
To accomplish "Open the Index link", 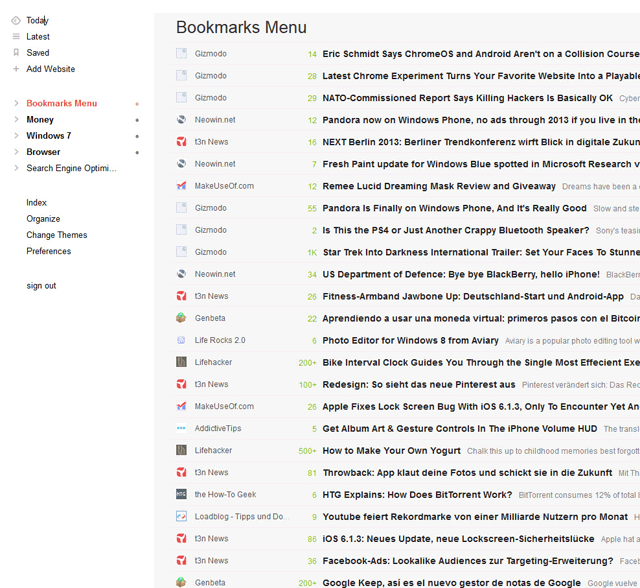I will (x=36, y=202).
